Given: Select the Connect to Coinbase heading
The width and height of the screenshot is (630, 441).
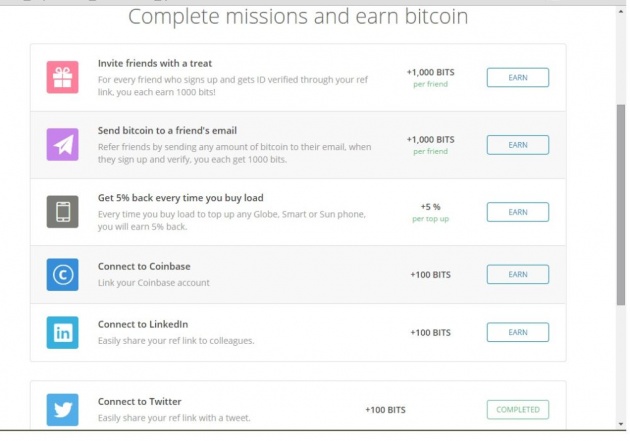Looking at the screenshot, I should coord(144,266).
